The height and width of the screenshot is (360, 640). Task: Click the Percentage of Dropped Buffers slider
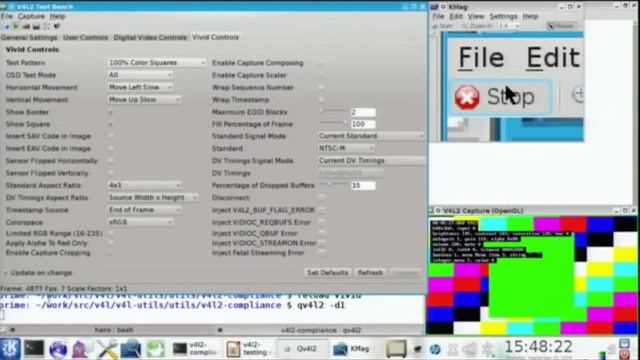pyautogui.click(x=333, y=184)
